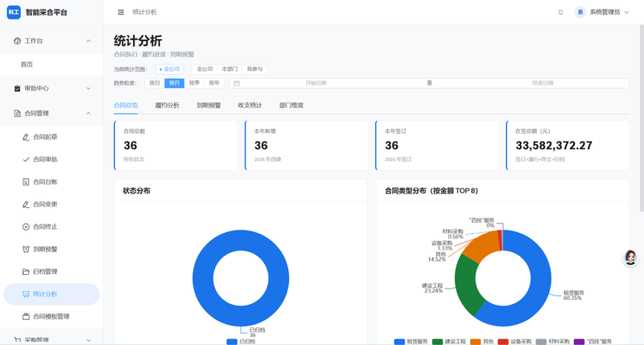Switch to the 收支统计 tab
The height and width of the screenshot is (345, 644).
[x=250, y=106]
